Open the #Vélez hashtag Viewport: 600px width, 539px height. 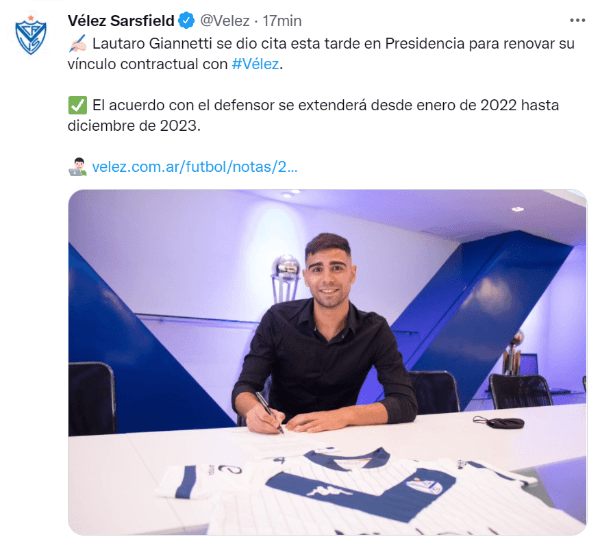coord(255,64)
